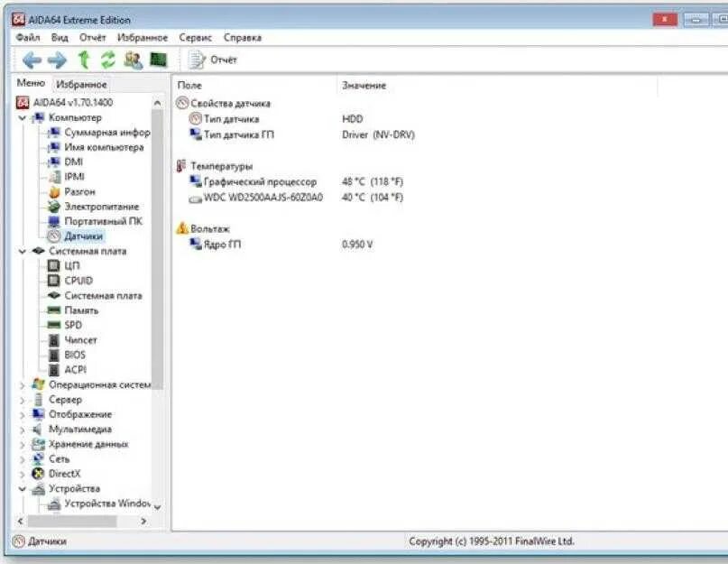Select Системная плата child tree item
This screenshot has height=564, width=728.
coord(103,295)
